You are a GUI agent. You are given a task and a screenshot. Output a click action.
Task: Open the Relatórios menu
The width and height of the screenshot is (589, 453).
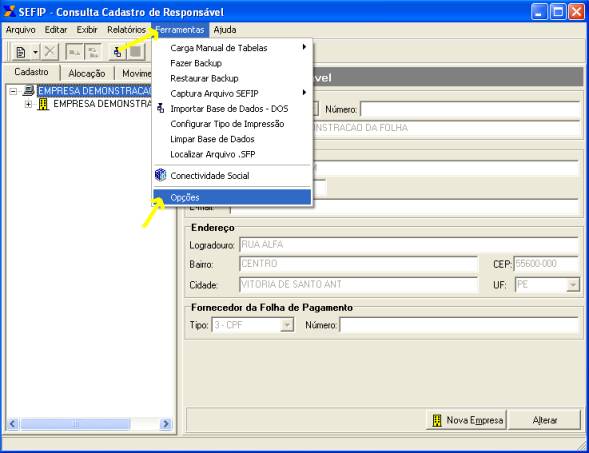(126, 30)
